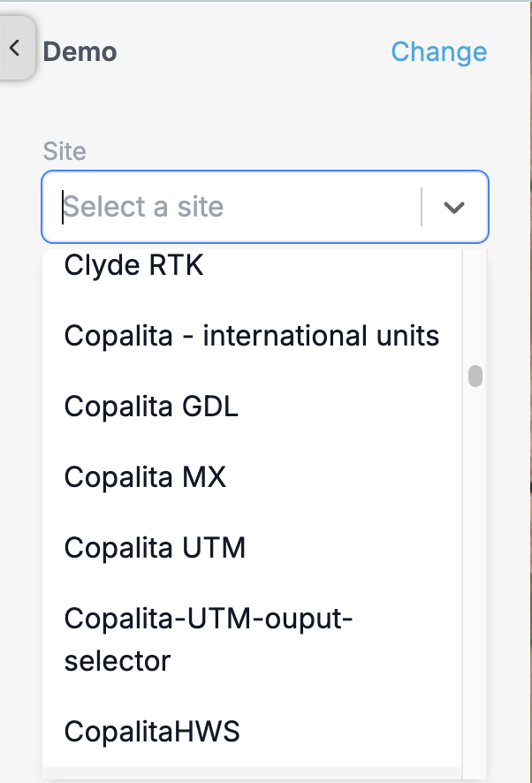The image size is (532, 783).
Task: Select CopalitaHWS from the dropdown list
Action: coord(252,732)
